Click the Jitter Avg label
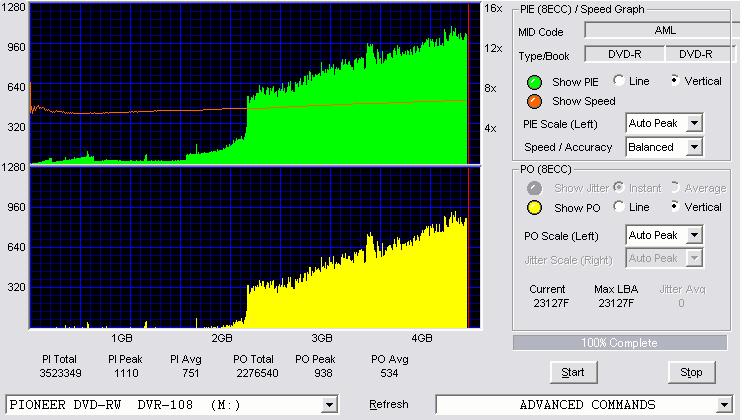The image size is (742, 420). pos(682,289)
